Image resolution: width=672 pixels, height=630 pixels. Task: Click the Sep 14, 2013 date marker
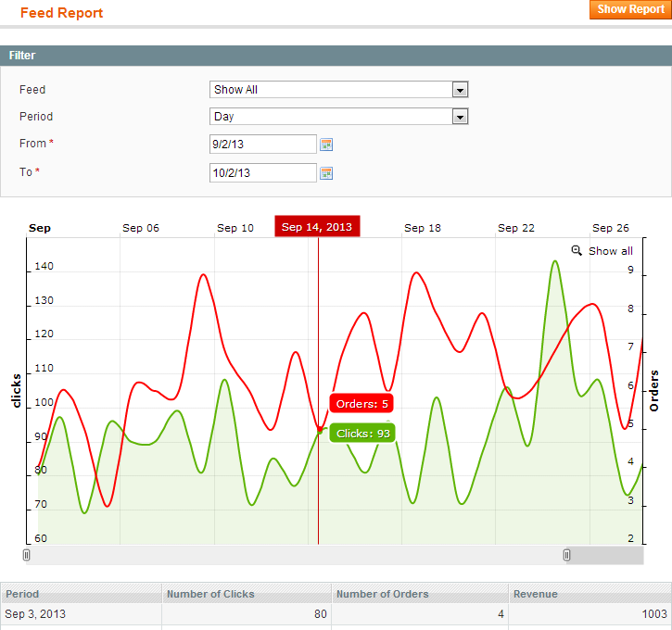(317, 227)
